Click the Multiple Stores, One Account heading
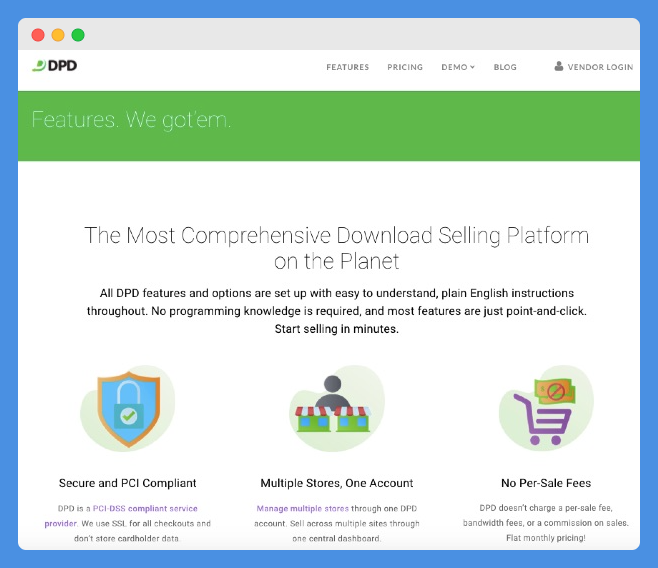This screenshot has width=658, height=568. pyautogui.click(x=337, y=483)
